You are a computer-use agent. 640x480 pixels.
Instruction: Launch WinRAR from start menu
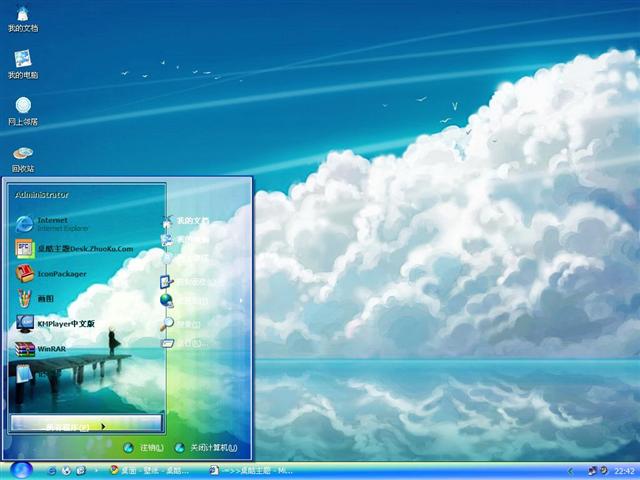(41, 349)
